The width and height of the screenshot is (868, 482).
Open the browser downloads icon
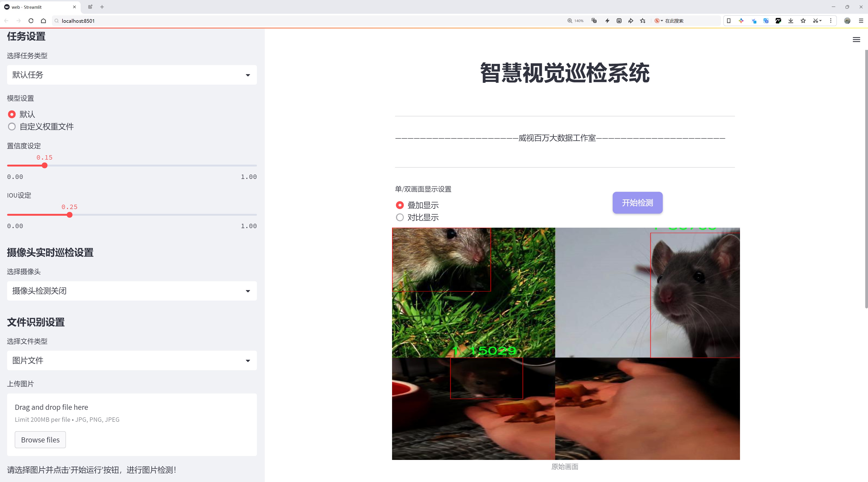791,21
